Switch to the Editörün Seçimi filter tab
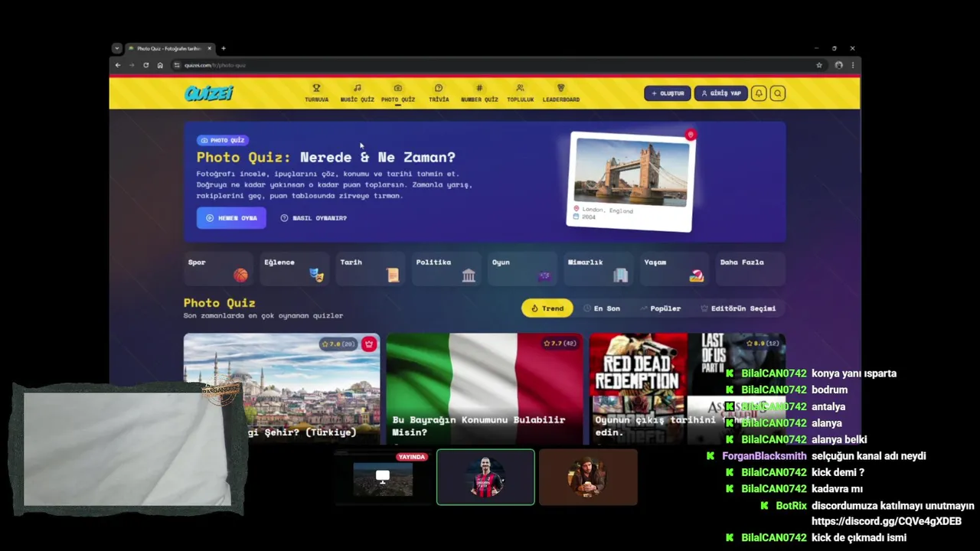This screenshot has width=980, height=551. (x=738, y=308)
